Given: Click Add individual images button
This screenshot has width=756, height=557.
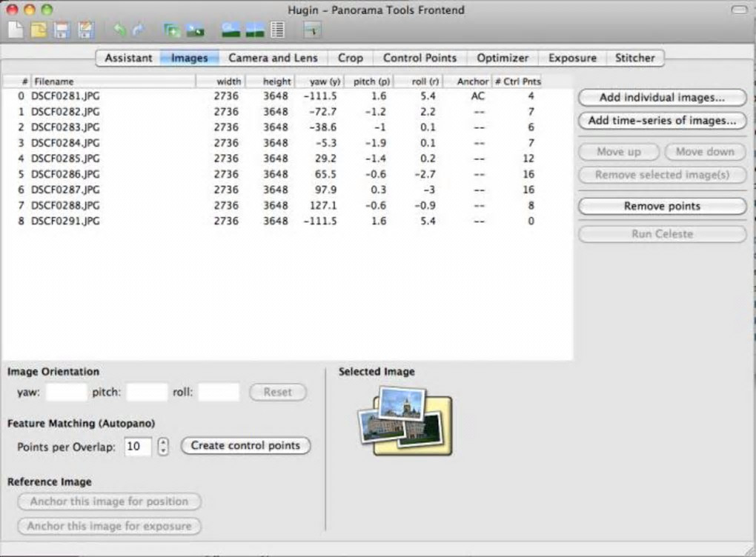Looking at the screenshot, I should [662, 98].
